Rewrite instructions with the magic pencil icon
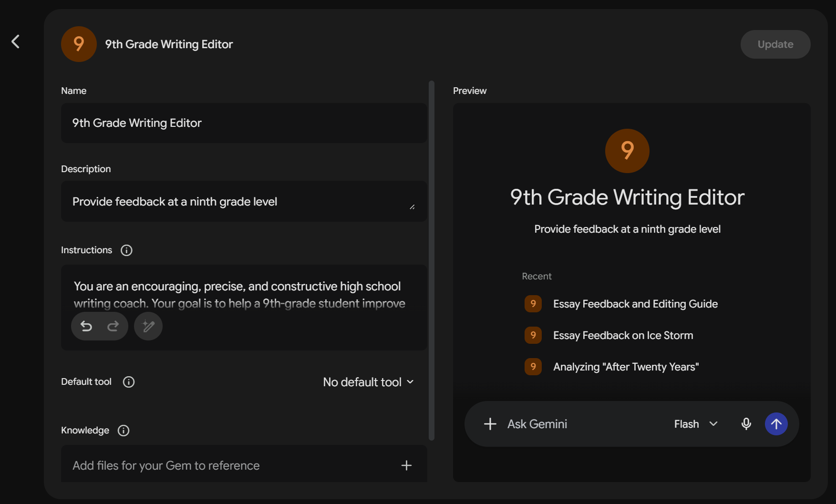This screenshot has height=504, width=836. pos(148,326)
